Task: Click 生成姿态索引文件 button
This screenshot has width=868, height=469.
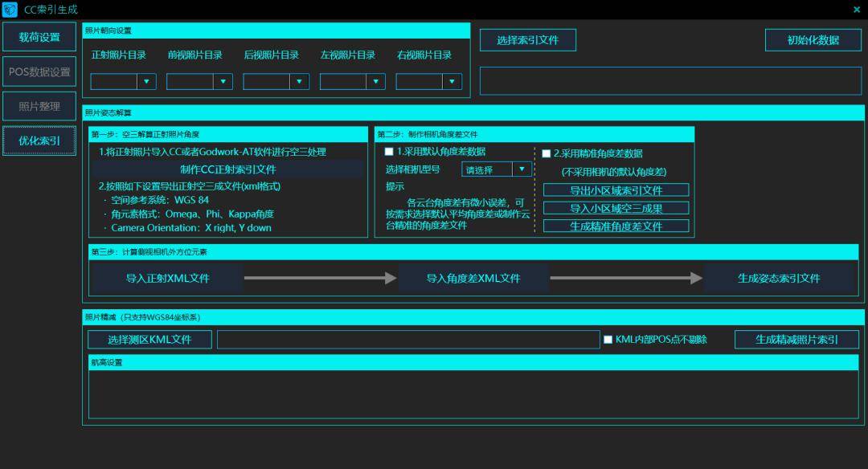Action: (x=779, y=278)
